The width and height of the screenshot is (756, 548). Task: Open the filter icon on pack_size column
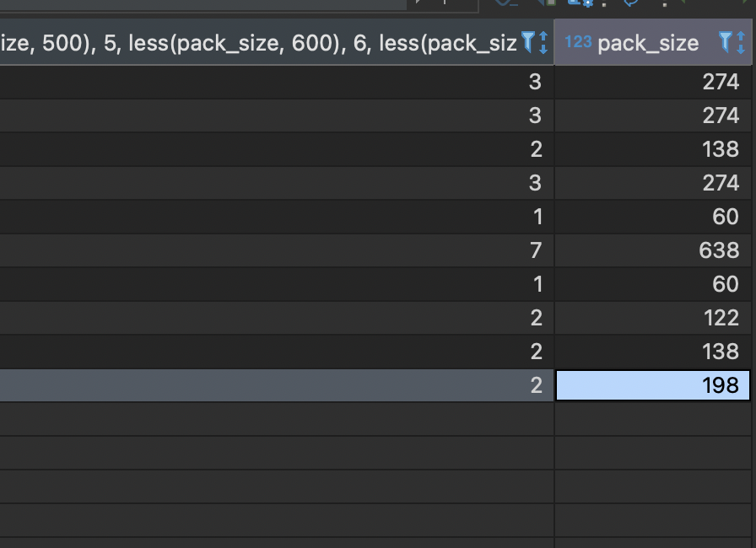click(x=725, y=42)
